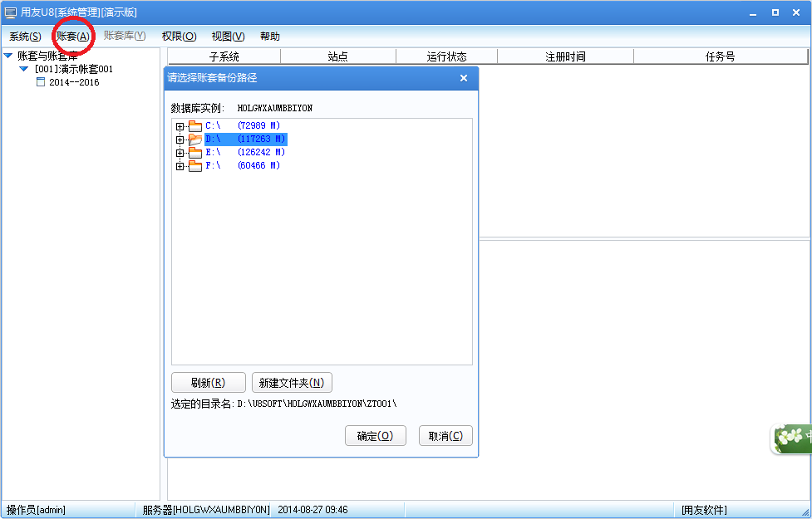Screen dimensions: 812x519
Task: Click the 运行状态 column header
Action: pyautogui.click(x=446, y=56)
